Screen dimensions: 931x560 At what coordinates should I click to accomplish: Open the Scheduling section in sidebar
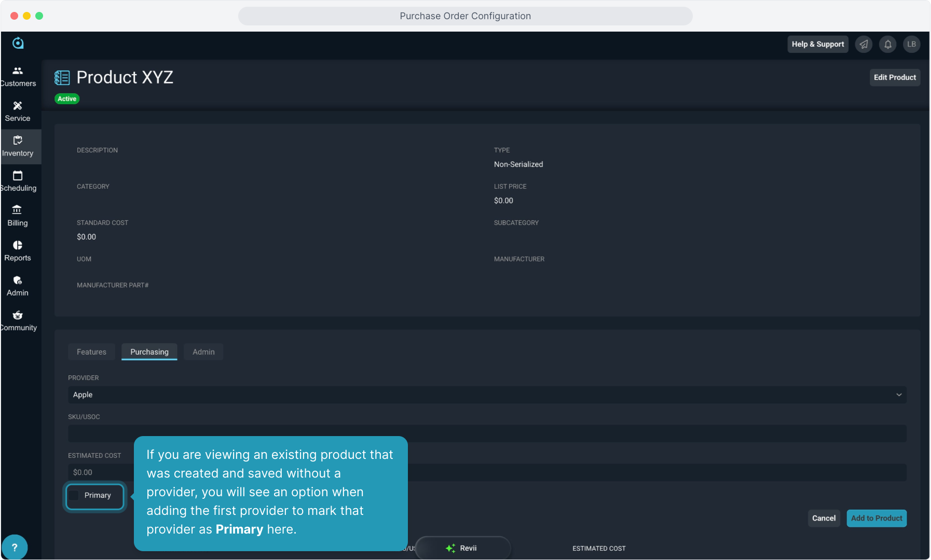pos(18,181)
